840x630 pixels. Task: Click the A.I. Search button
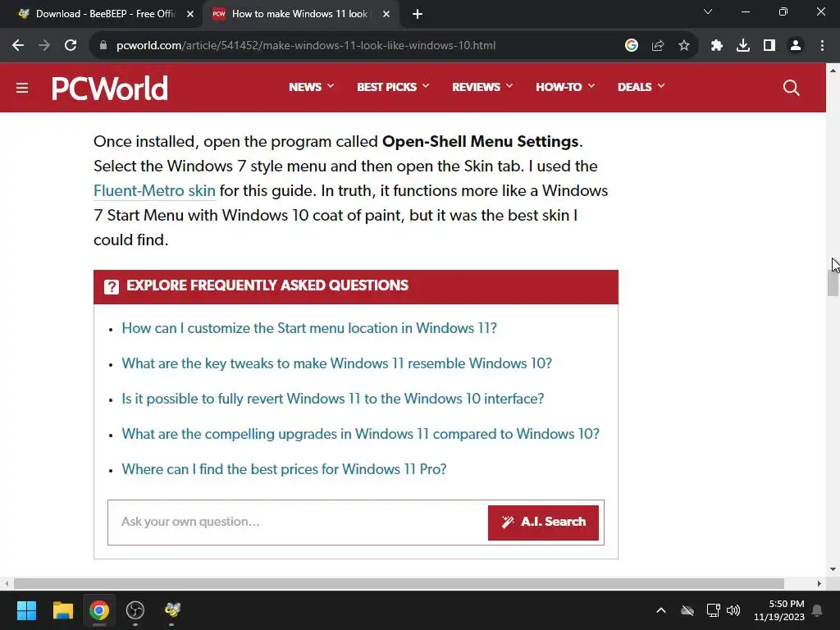[543, 523]
